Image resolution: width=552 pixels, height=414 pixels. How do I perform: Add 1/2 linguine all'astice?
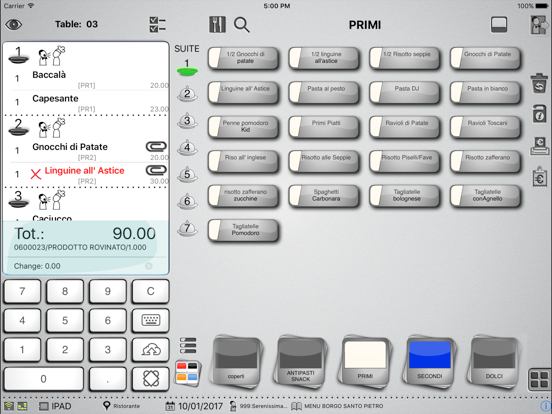click(x=324, y=58)
